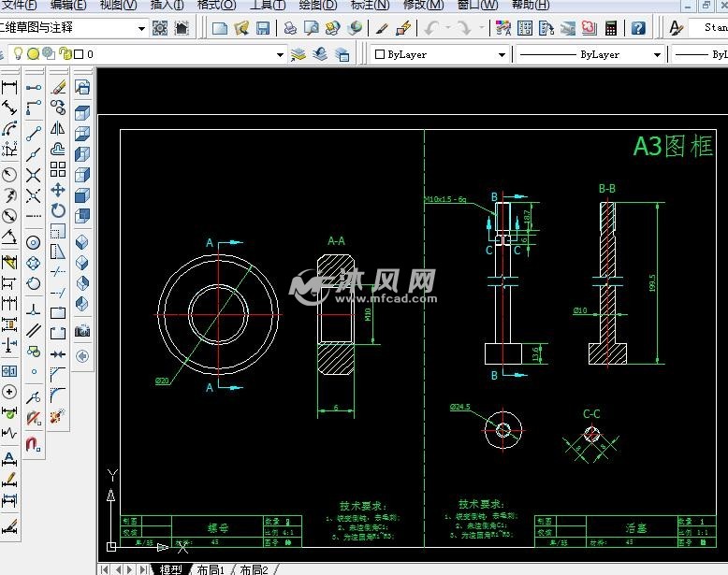
Task: Click the Camera create icon
Action: point(82,330)
